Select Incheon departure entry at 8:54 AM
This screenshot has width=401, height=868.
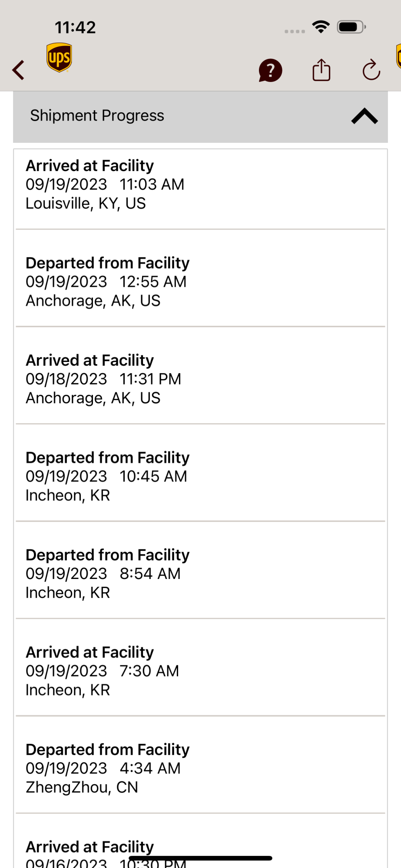200,573
